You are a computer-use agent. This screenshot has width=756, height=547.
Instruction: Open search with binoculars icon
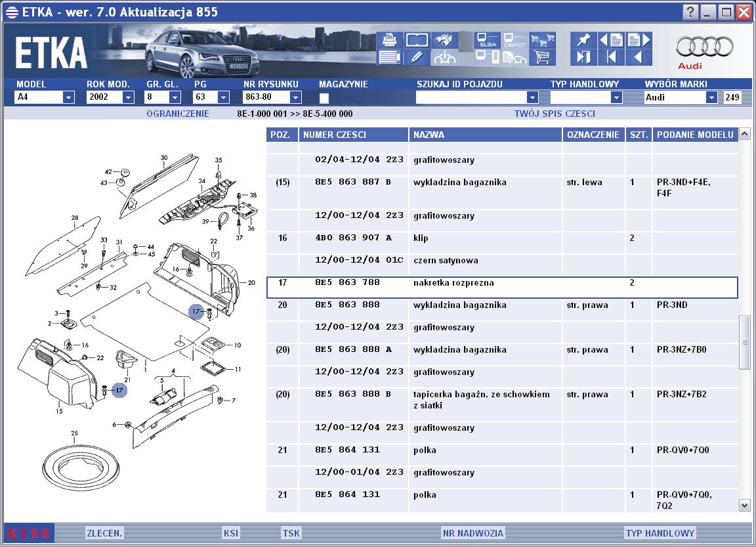444,39
